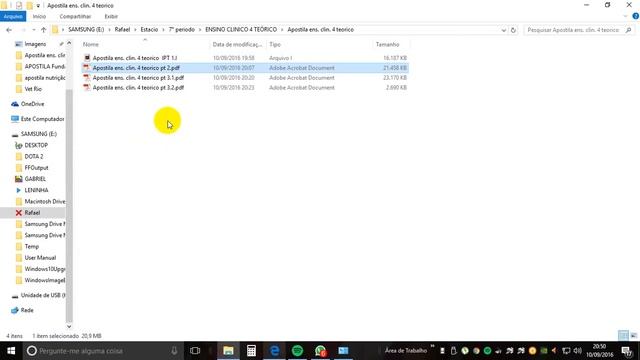Open Spotify from the taskbar
640x360 pixels.
coord(298,351)
